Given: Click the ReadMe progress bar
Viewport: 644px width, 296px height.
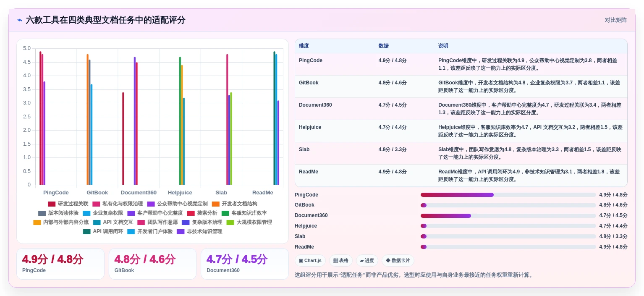Looking at the screenshot, I should (508, 247).
